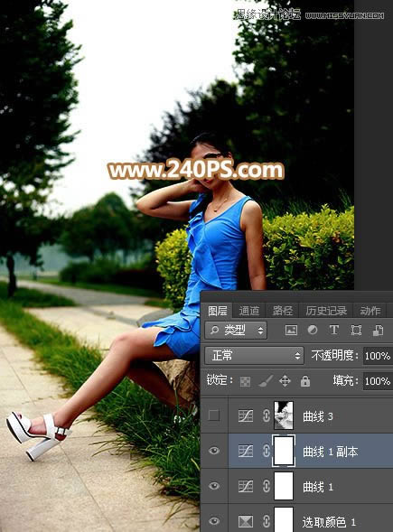Screen dimensions: 393x532
Task: Lock image pixels brush icon
Action: (266, 381)
